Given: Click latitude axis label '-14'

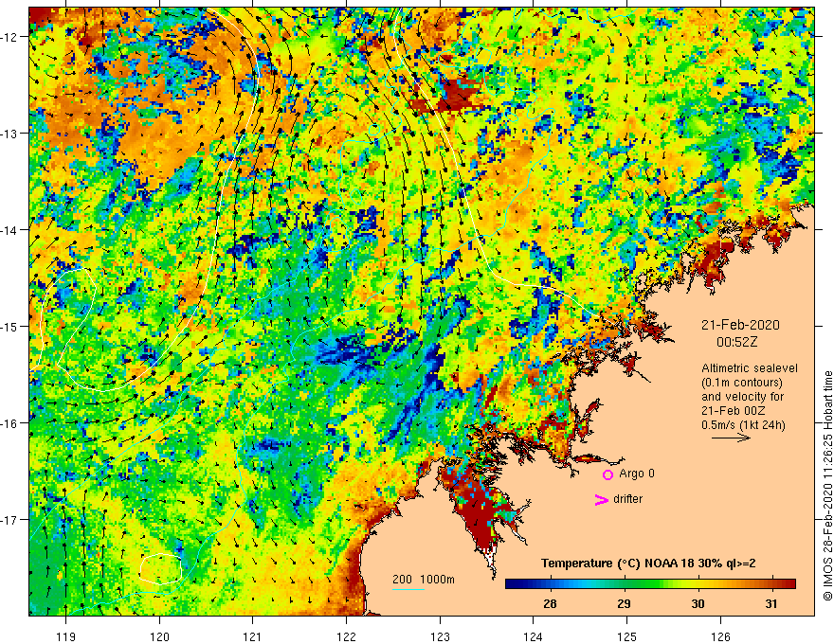Looking at the screenshot, I should pos(9,230).
